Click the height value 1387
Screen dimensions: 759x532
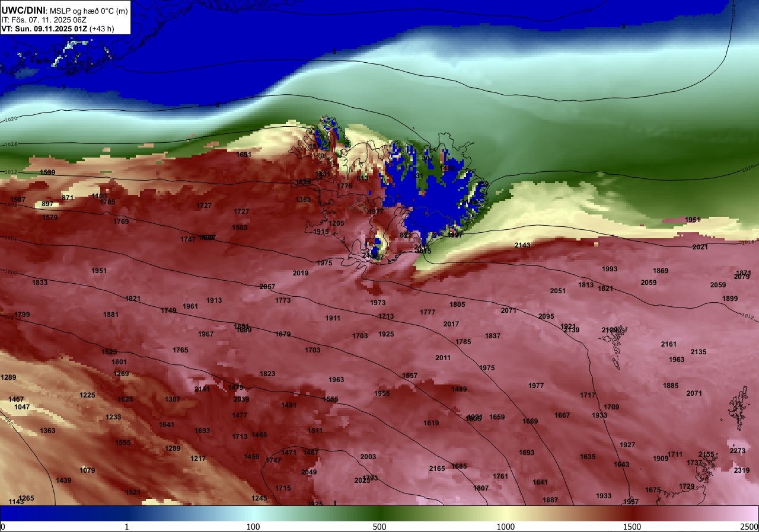pos(173,399)
